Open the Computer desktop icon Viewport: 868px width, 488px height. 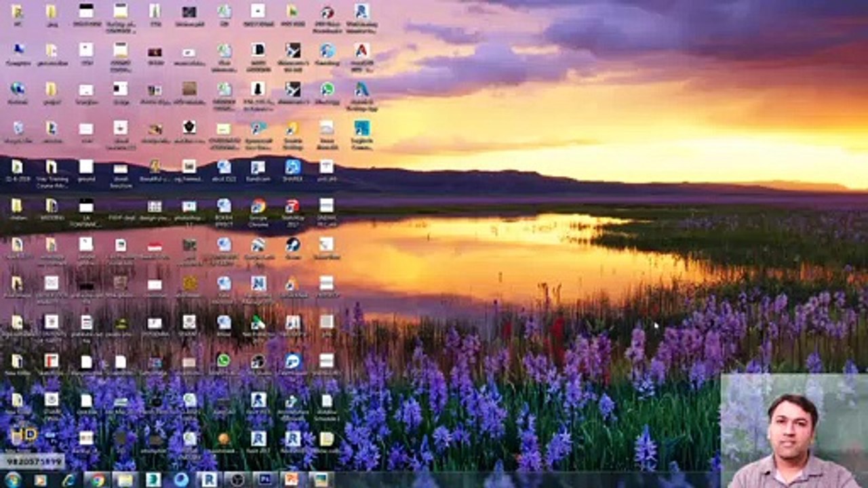point(18,54)
